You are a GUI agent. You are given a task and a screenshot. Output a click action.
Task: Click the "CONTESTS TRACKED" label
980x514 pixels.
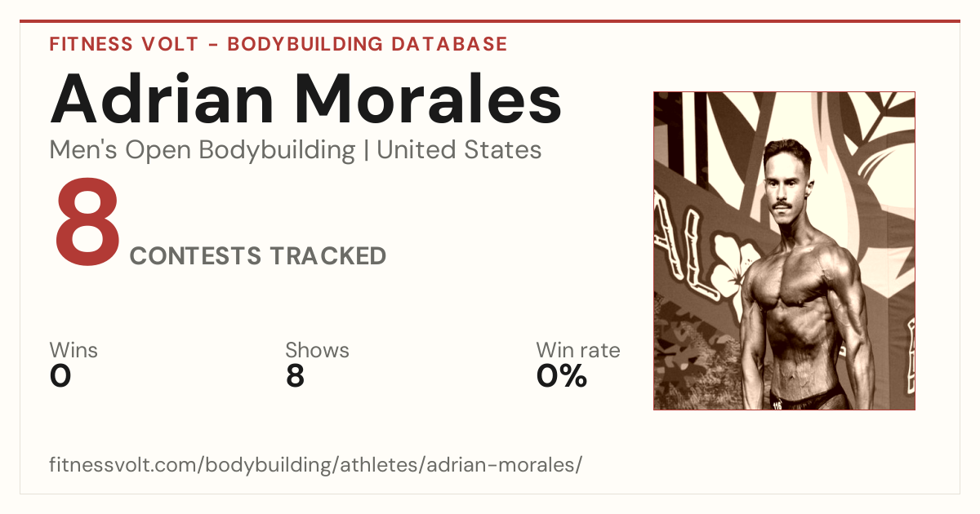coord(258,256)
